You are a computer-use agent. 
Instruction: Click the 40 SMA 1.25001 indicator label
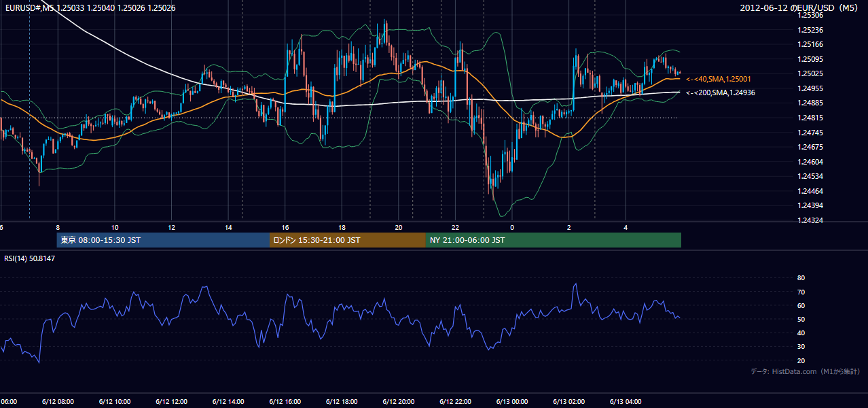point(719,80)
